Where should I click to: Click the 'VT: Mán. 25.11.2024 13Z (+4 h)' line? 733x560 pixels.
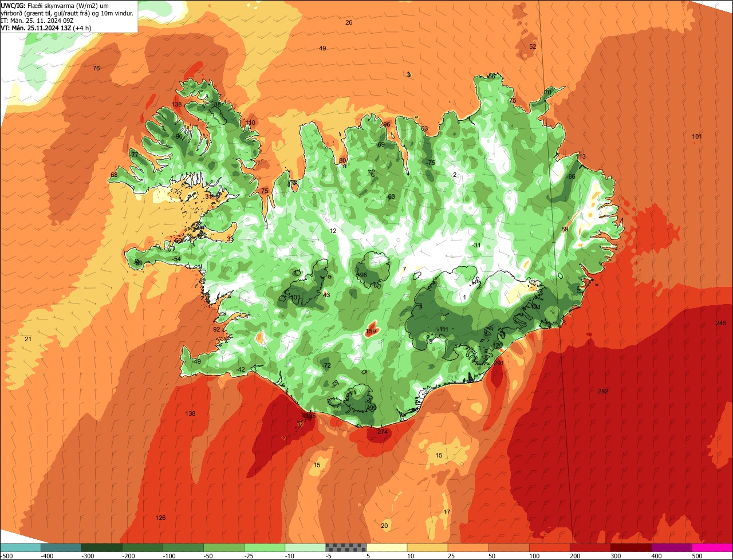point(46,28)
